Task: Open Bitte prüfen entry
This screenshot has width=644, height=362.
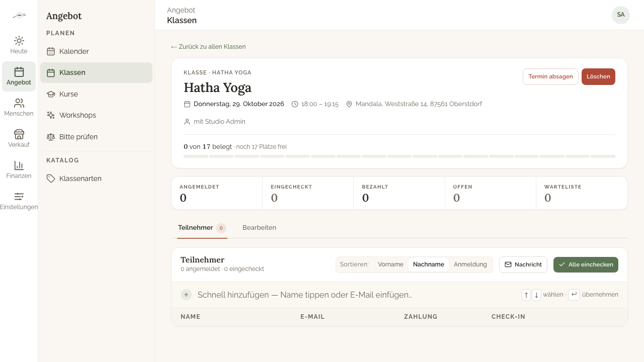Action: (96, 137)
